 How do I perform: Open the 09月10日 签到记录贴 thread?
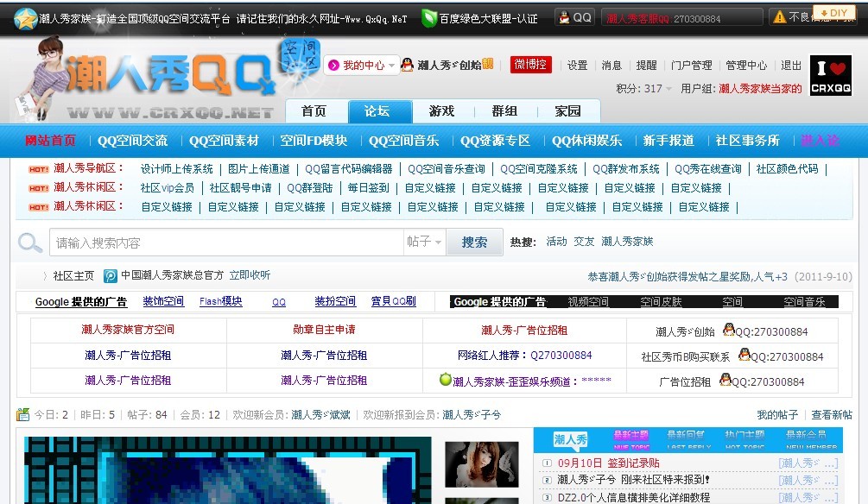(608, 463)
